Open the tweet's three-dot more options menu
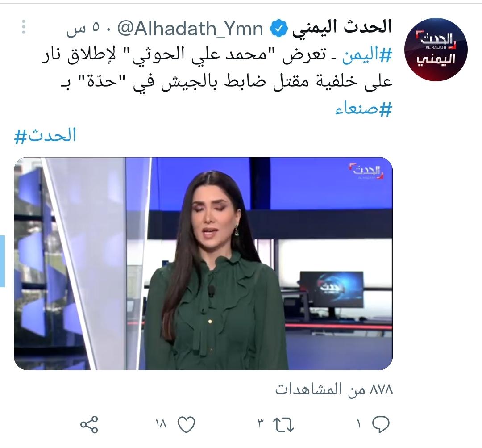The height and width of the screenshot is (448, 482). pos(24,27)
